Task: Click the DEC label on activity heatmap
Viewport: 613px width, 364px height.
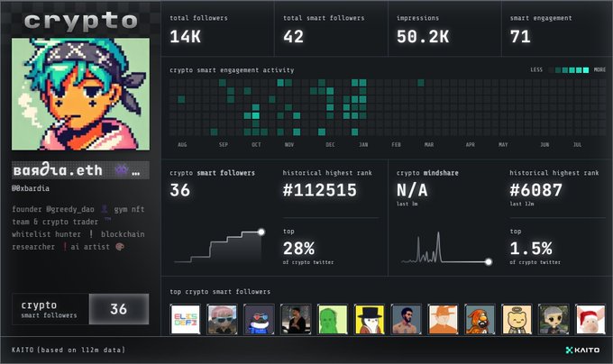Action: [330, 145]
